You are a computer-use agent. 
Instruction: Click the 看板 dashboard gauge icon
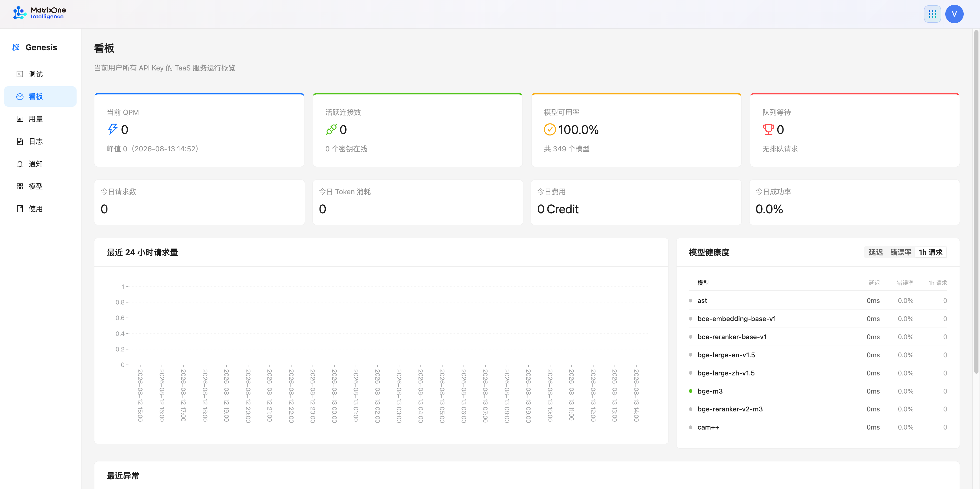[x=20, y=97]
